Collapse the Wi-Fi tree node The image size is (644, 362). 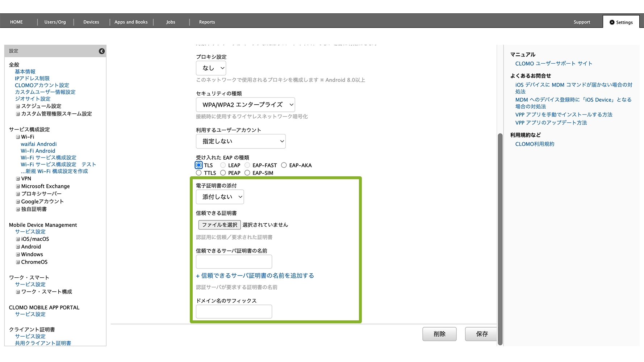[18, 137]
